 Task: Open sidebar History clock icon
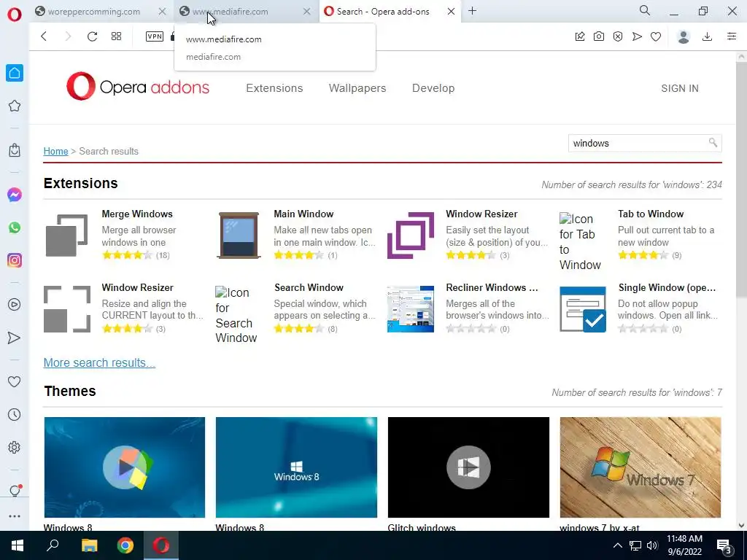point(15,415)
